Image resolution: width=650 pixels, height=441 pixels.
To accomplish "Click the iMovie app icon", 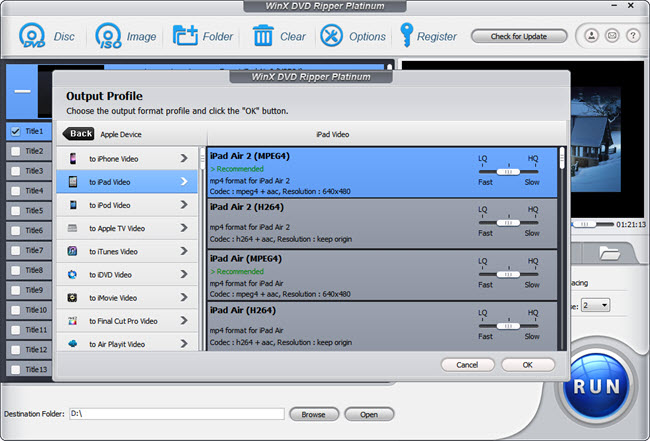I will click(73, 298).
